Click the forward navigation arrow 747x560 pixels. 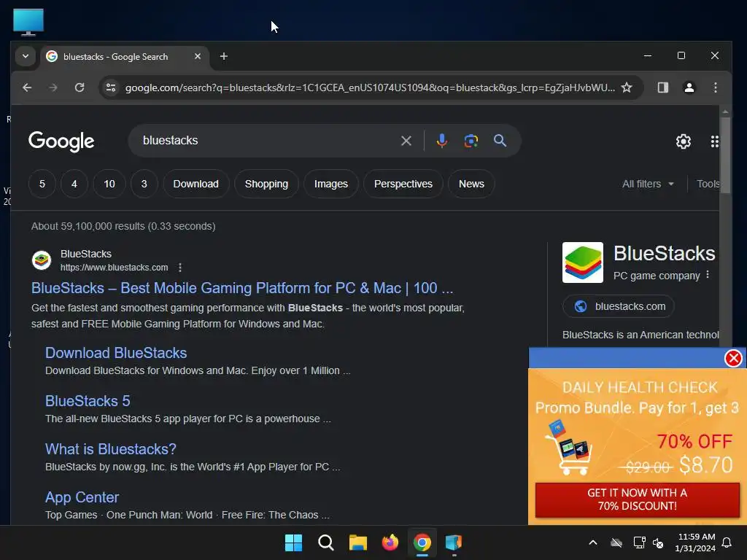pyautogui.click(x=53, y=87)
